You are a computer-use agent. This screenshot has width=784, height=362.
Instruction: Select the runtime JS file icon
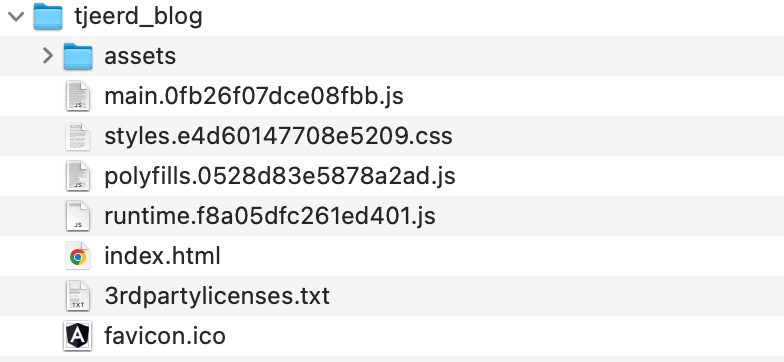click(x=78, y=216)
